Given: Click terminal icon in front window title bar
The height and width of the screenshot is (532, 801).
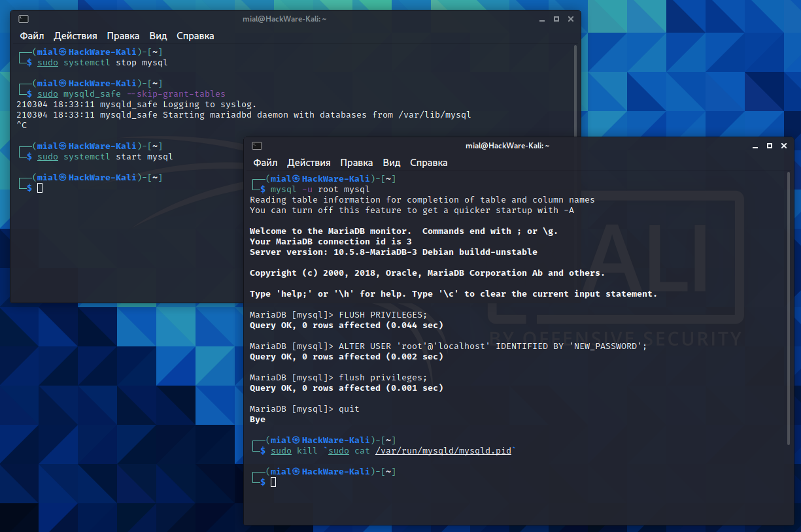Looking at the screenshot, I should (258, 146).
